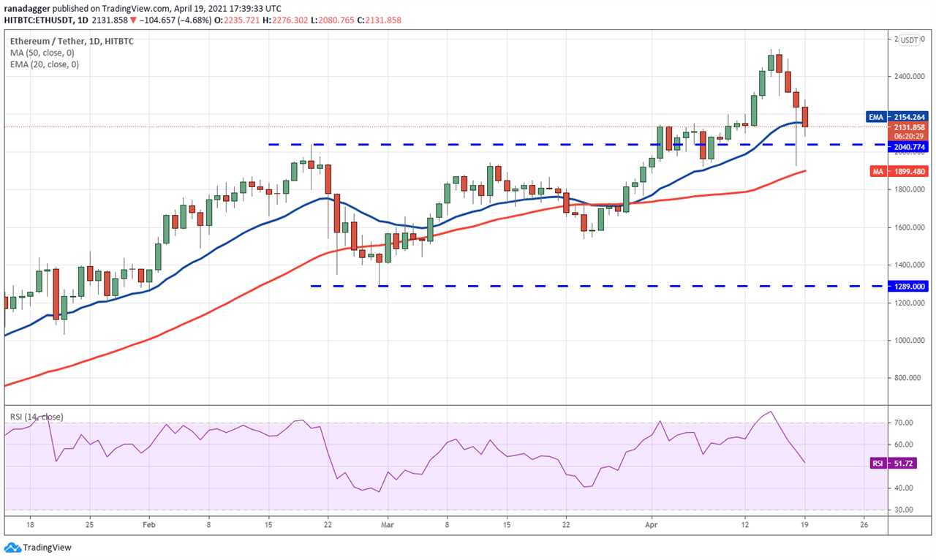The width and height of the screenshot is (936, 560).
Task: Click the Apr label on the date axis
Action: click(x=650, y=524)
